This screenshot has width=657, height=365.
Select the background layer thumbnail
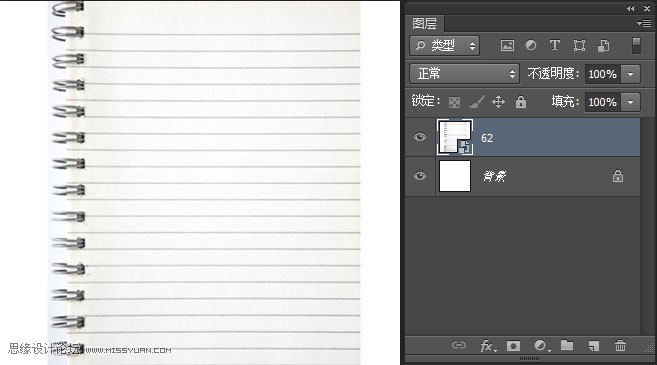tap(455, 176)
